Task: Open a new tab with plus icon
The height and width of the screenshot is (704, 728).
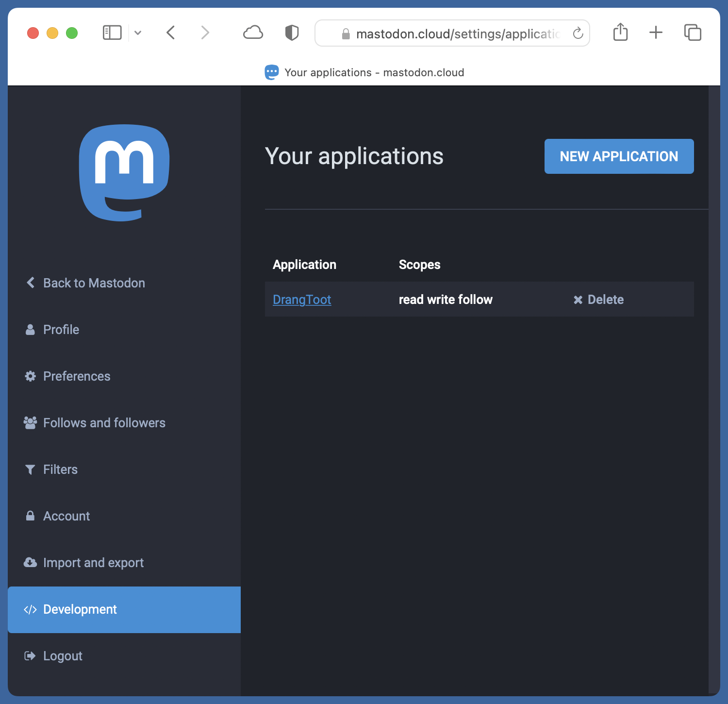Action: pyautogui.click(x=656, y=33)
